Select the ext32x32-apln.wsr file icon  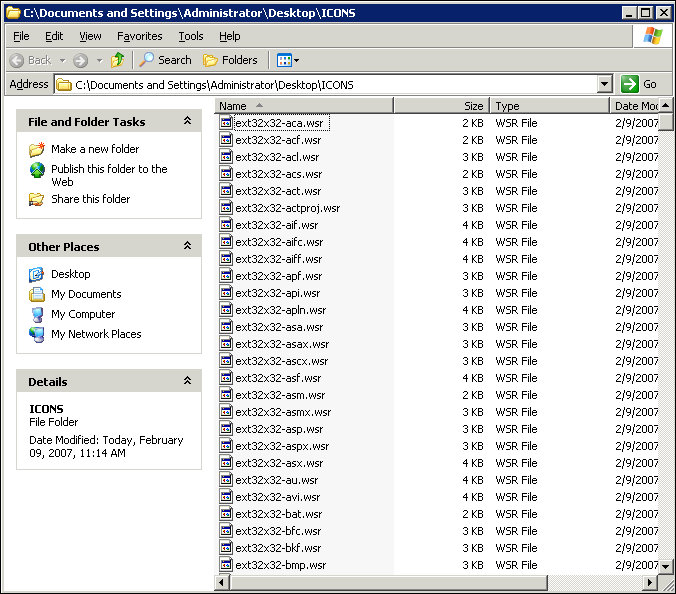click(x=226, y=310)
